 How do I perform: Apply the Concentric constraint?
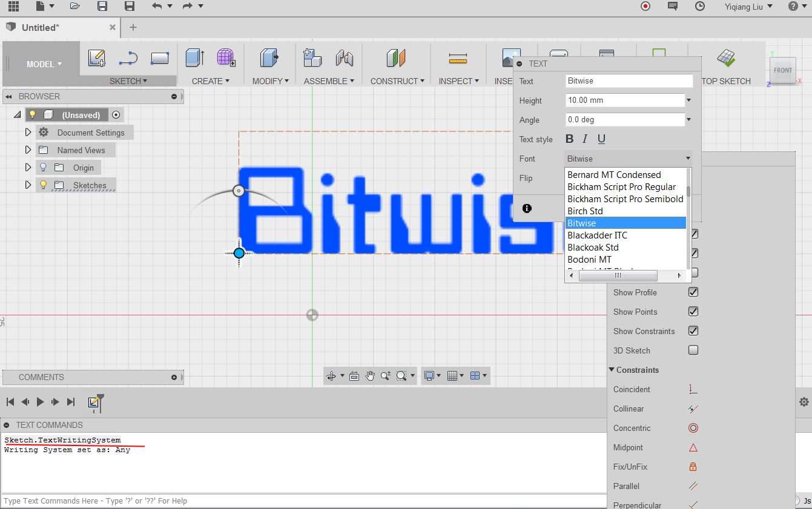coord(692,428)
